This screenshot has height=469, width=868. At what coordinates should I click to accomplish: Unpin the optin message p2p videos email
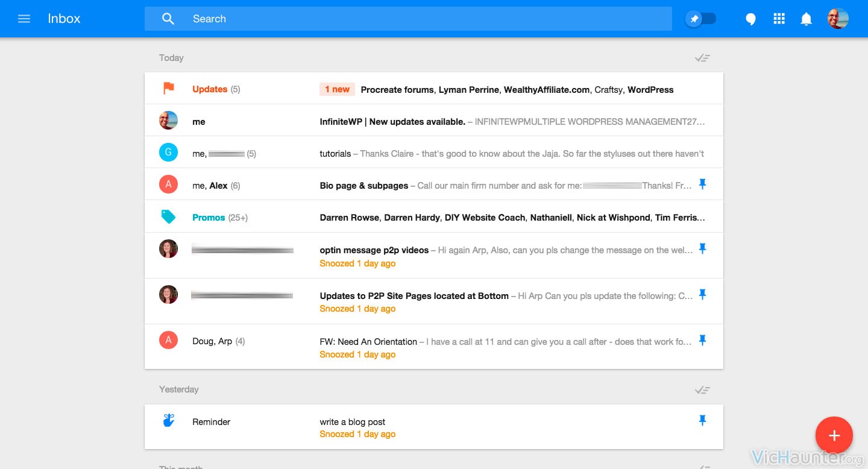(x=702, y=249)
